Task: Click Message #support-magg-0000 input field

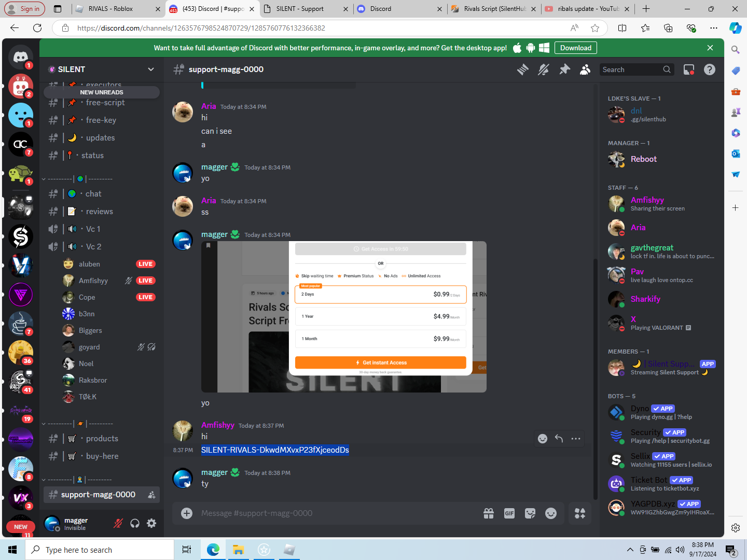Action: (337, 513)
